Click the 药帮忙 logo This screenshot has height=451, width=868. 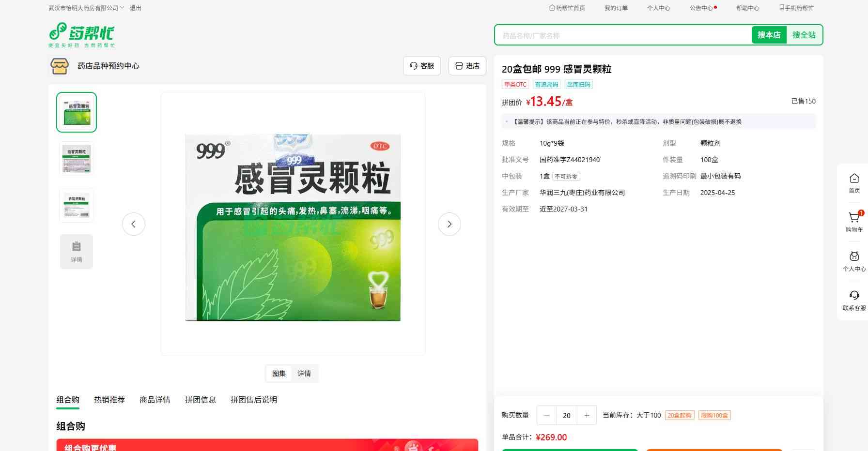(x=81, y=34)
